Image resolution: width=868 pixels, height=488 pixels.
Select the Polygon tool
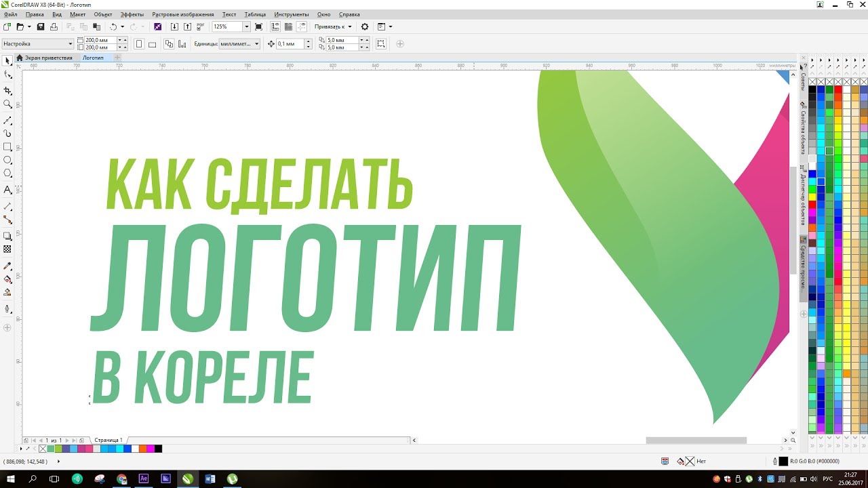point(8,174)
